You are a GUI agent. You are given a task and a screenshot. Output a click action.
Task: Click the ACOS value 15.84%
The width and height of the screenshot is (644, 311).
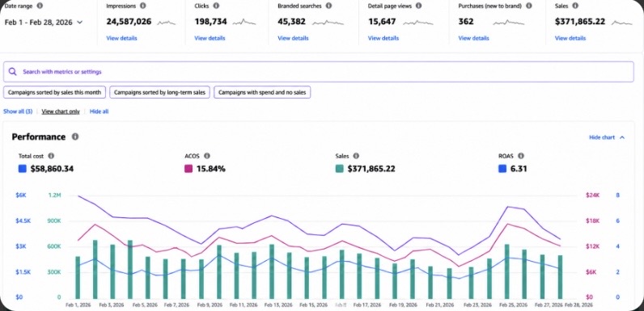pyautogui.click(x=210, y=169)
